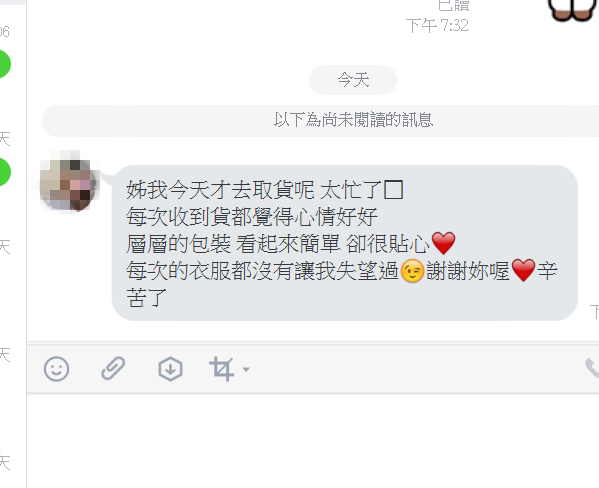Image resolution: width=599 pixels, height=488 pixels.
Task: Open chat with the upper green unread badge
Action: pos(3,64)
